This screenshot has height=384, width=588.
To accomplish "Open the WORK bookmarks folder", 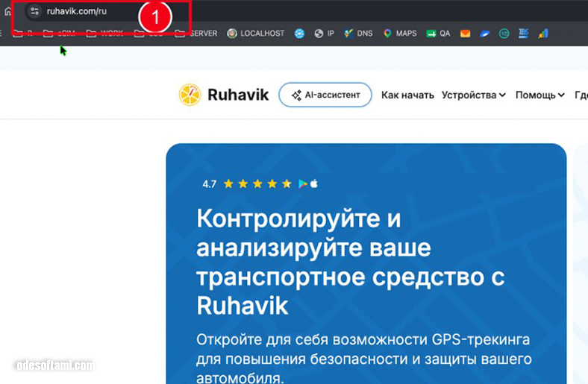I will 104,34.
